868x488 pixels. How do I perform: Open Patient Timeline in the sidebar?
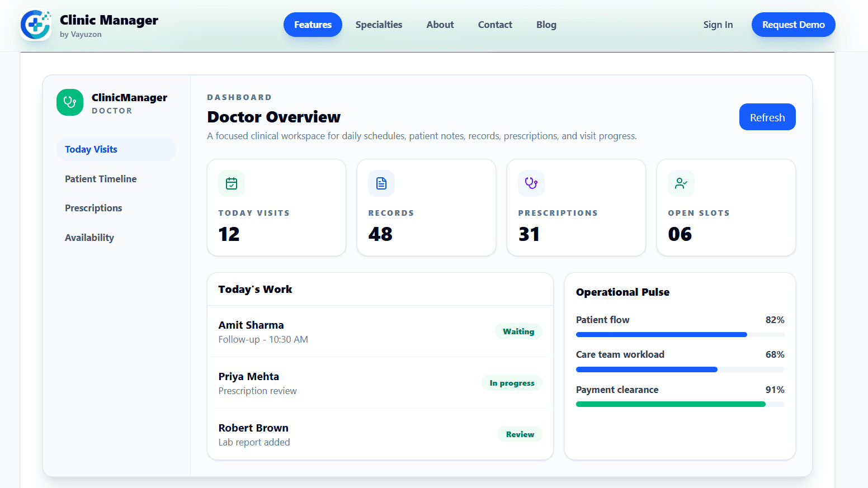tap(116, 179)
